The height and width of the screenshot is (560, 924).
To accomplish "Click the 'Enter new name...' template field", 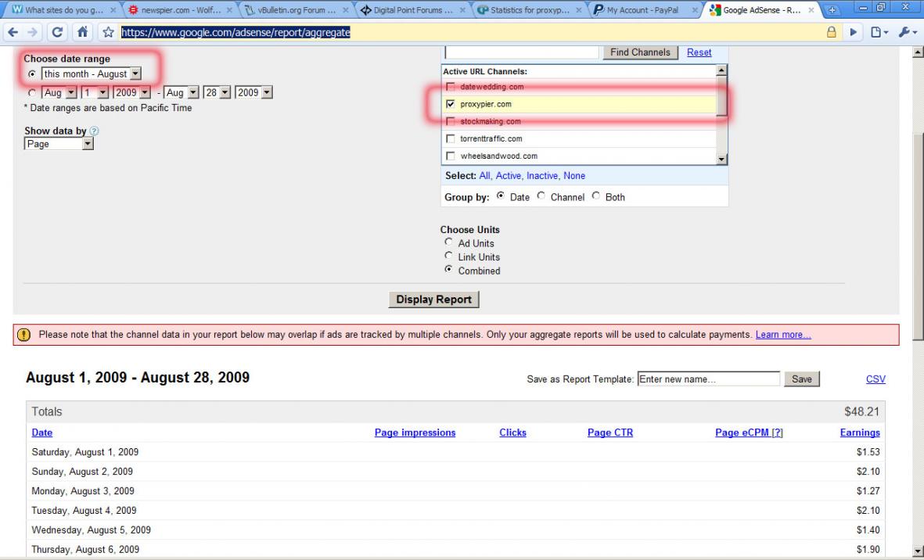I will 708,379.
